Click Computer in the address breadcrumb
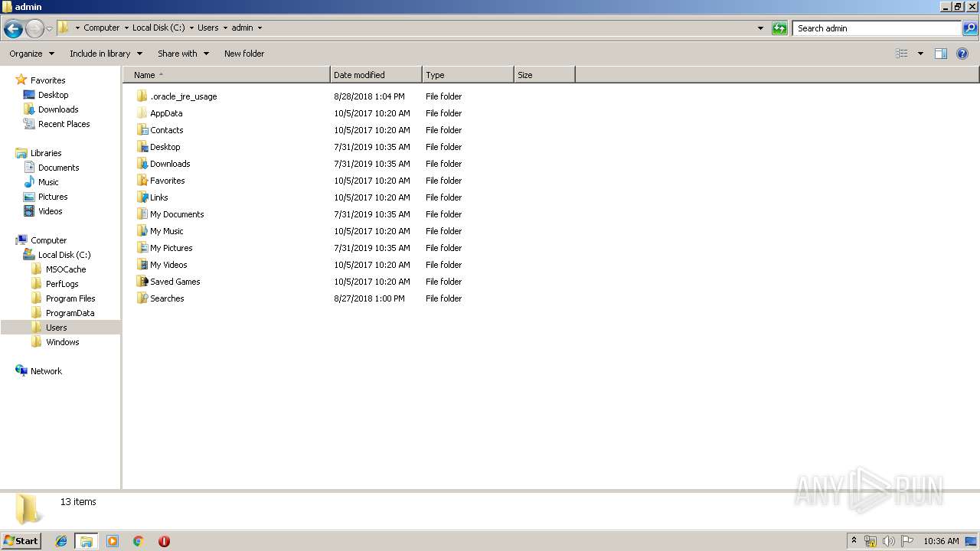Viewport: 980px width, 551px height. [101, 28]
